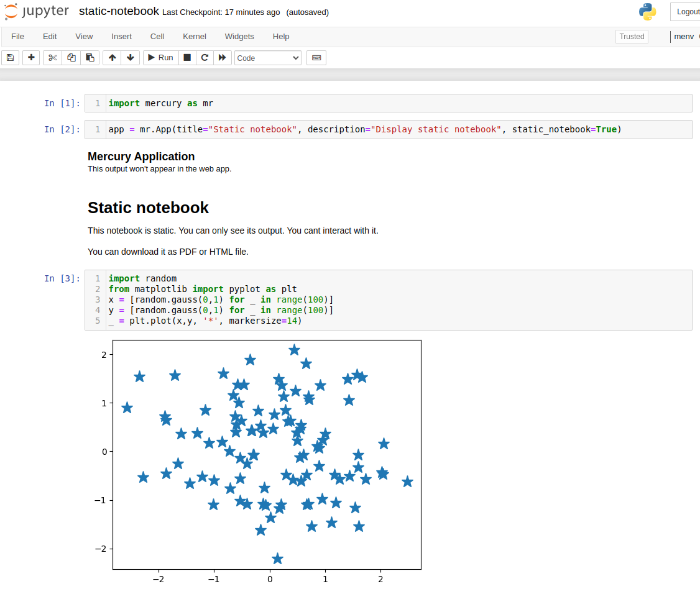The image size is (700, 594).
Task: Paste cells below using the paste icon
Action: point(90,58)
